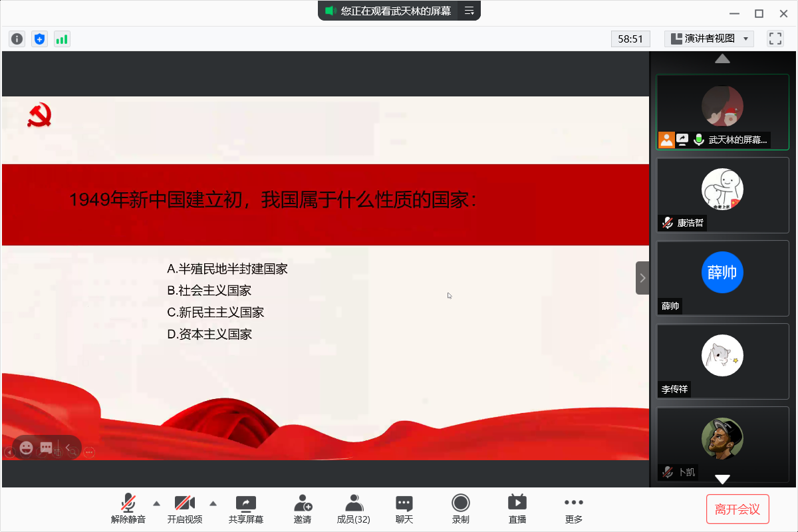
Task: Start recording (录制) the meeting
Action: [460, 509]
